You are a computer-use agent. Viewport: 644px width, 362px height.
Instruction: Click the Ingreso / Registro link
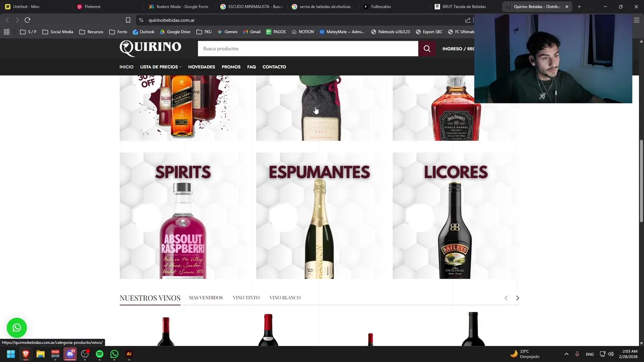[458, 49]
